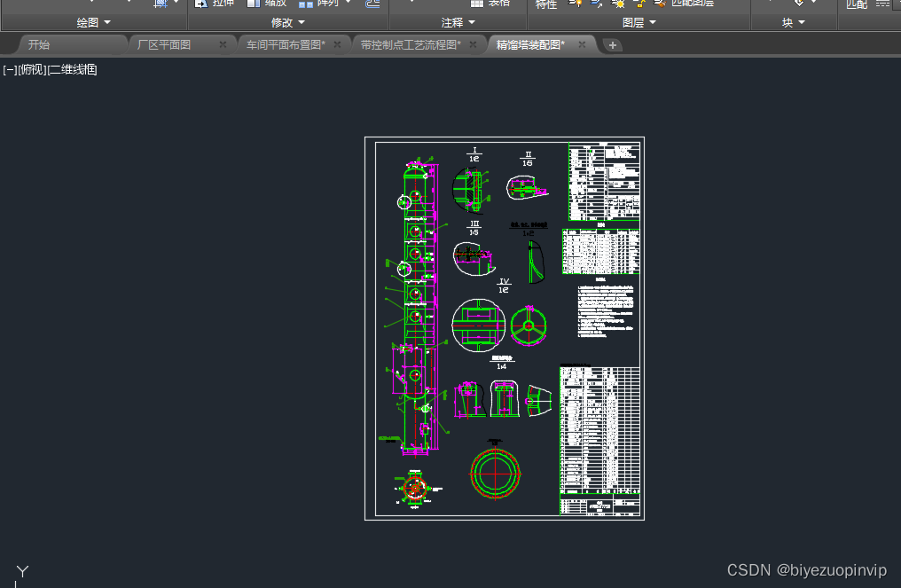The height and width of the screenshot is (588, 901).
Task: Select the detail III drawing
Action: click(x=474, y=258)
